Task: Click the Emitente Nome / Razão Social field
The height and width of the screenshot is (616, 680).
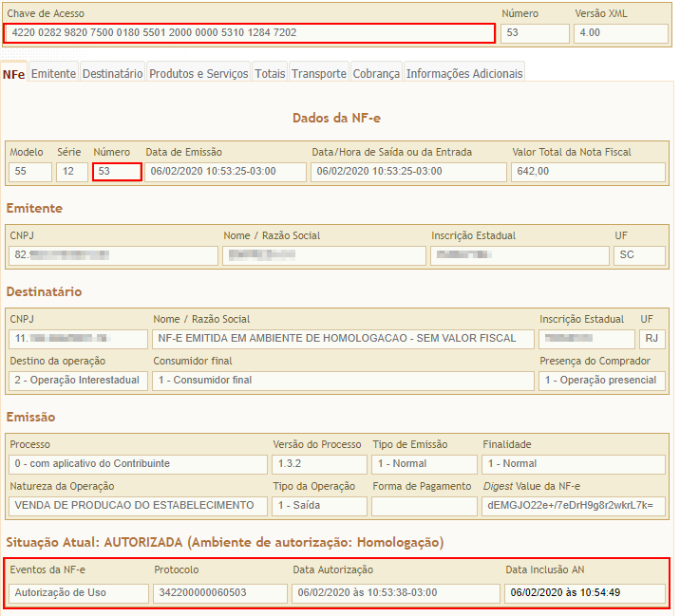Action: coord(324,255)
